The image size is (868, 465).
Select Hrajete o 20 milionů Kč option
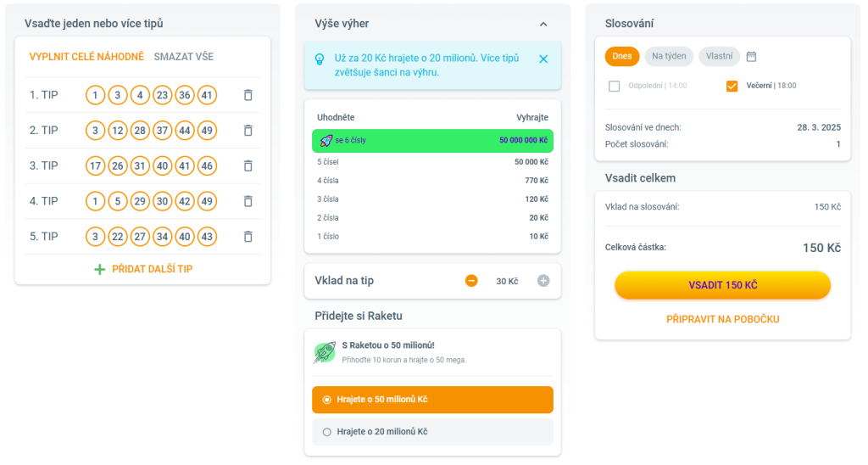point(327,432)
